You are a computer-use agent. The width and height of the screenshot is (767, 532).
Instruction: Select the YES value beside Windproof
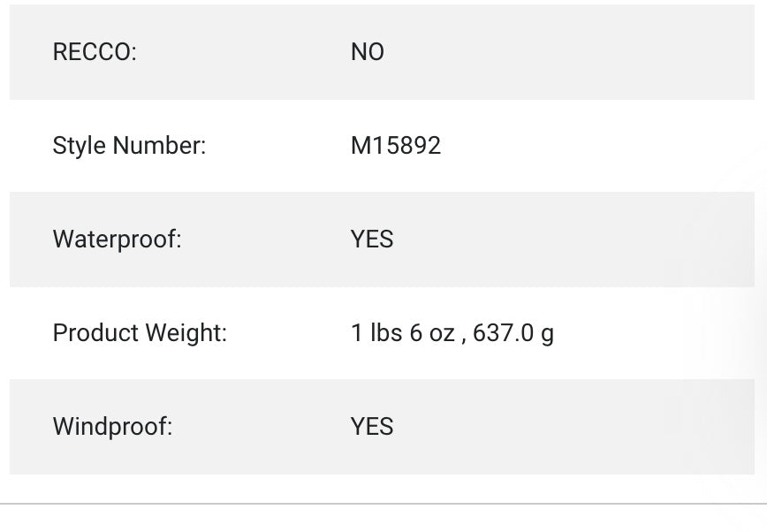click(x=371, y=427)
